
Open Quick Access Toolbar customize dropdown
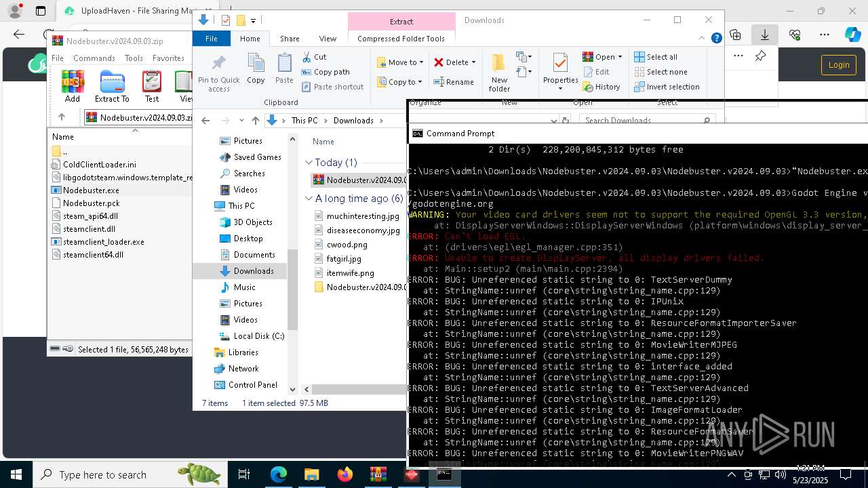pyautogui.click(x=253, y=21)
